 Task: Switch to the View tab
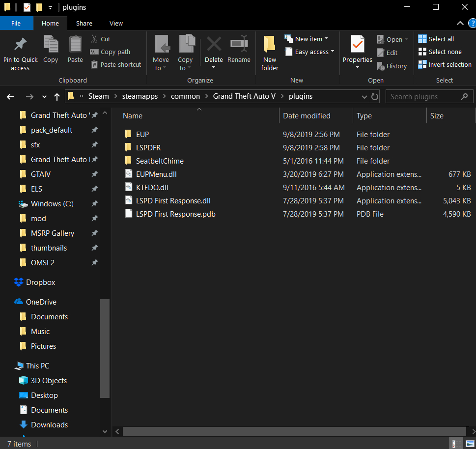[116, 24]
